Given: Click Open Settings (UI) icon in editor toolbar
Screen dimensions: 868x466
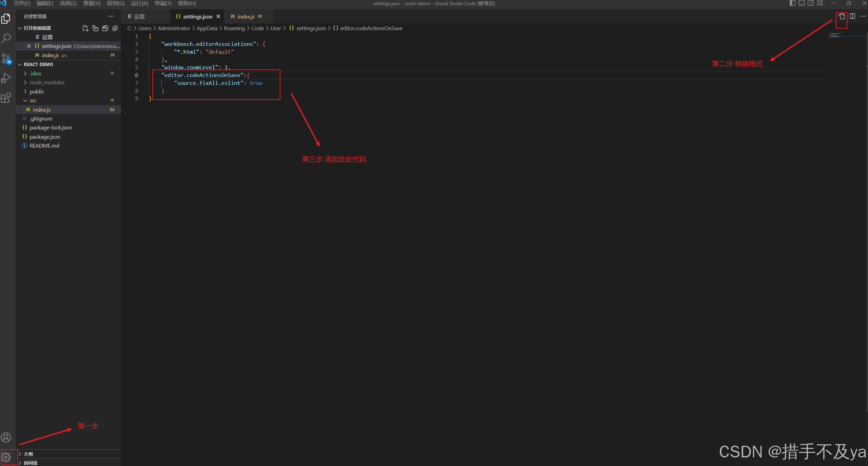Looking at the screenshot, I should tap(842, 16).
